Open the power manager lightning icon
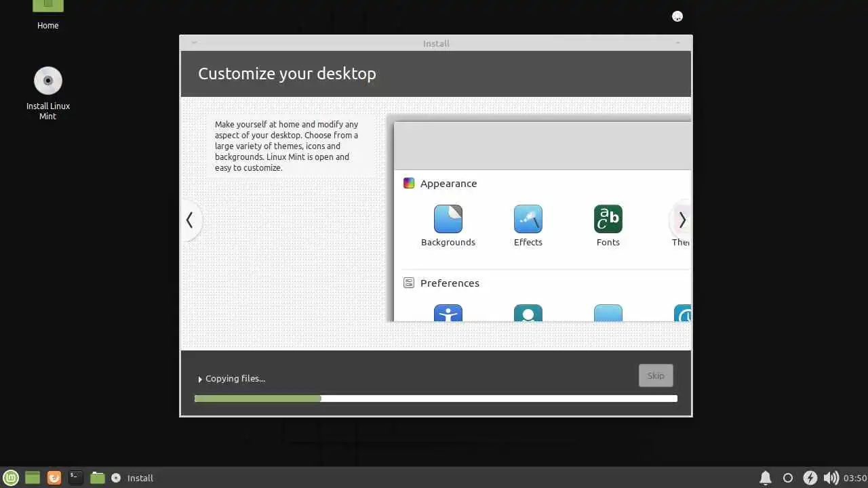The height and width of the screenshot is (488, 868). 810,478
